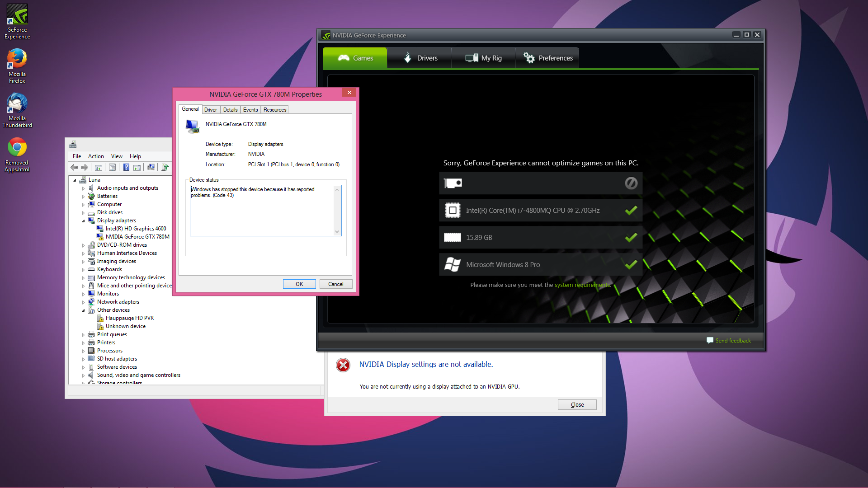Expand Keyboards node
Viewport: 868px width, 488px height.
83,270
